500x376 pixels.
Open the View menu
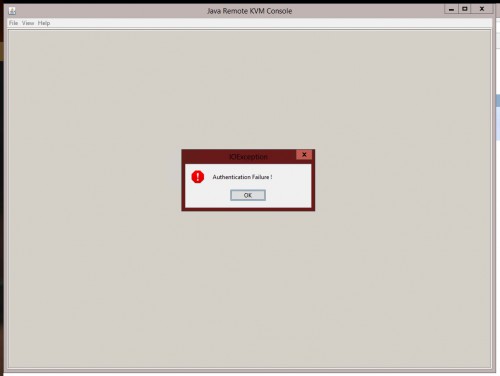(28, 23)
